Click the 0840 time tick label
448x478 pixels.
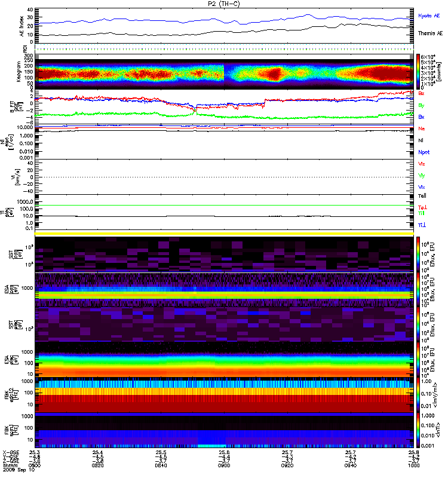click(161, 465)
